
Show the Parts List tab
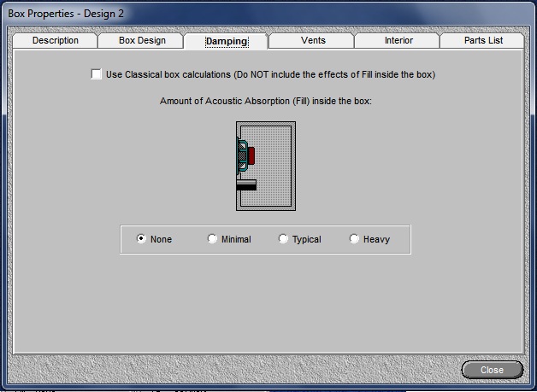(x=483, y=41)
